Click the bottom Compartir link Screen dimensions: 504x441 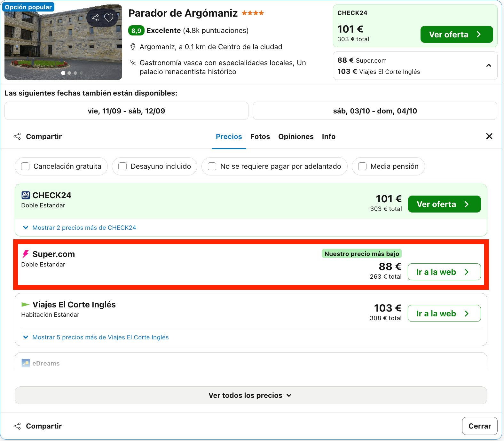44,426
